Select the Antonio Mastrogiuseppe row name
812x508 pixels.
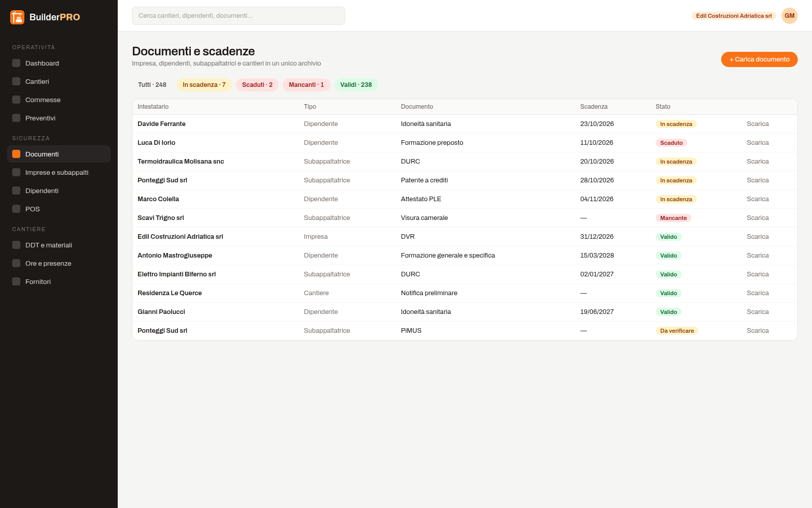point(175,256)
